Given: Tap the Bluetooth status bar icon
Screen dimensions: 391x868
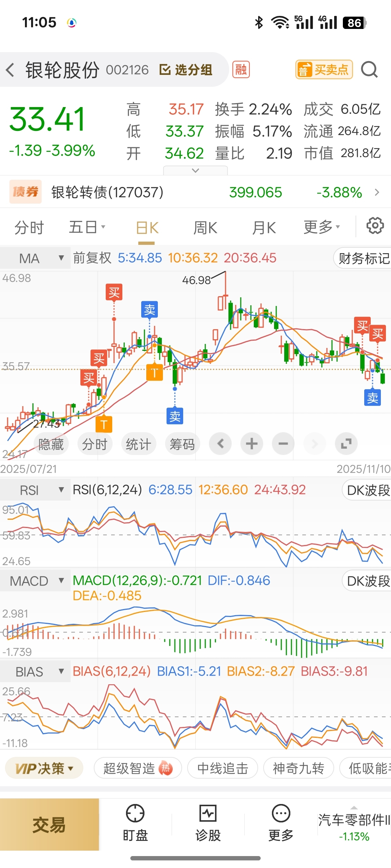Looking at the screenshot, I should pyautogui.click(x=259, y=22).
